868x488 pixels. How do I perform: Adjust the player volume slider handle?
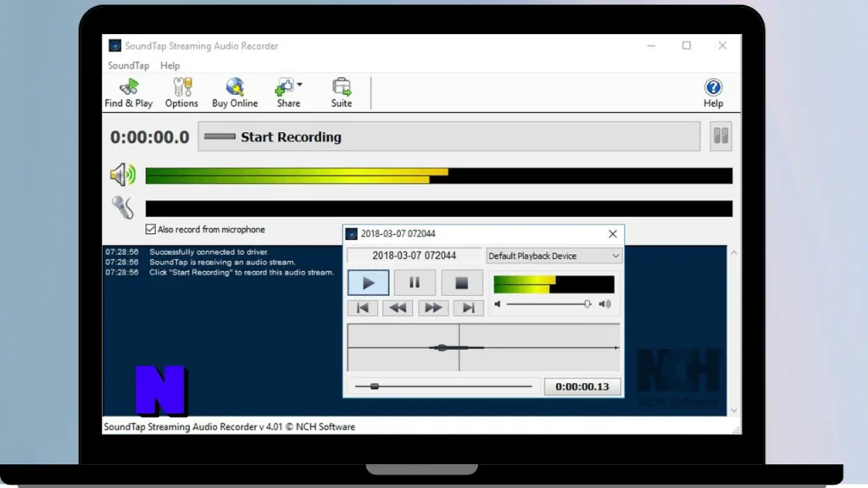(x=587, y=304)
